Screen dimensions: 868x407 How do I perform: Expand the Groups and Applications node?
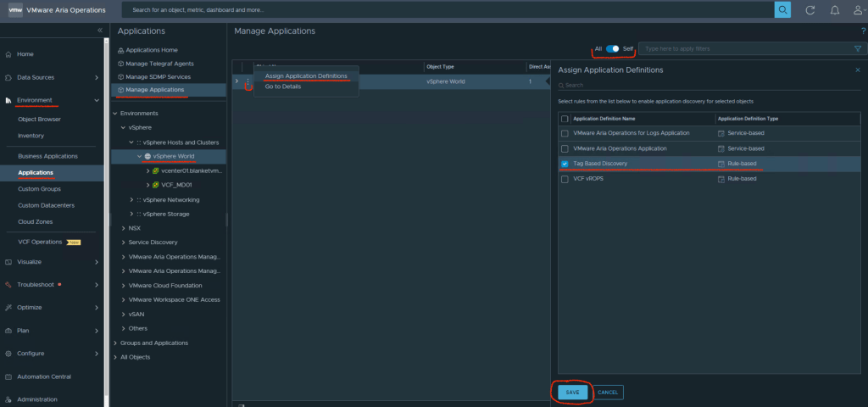click(x=115, y=343)
